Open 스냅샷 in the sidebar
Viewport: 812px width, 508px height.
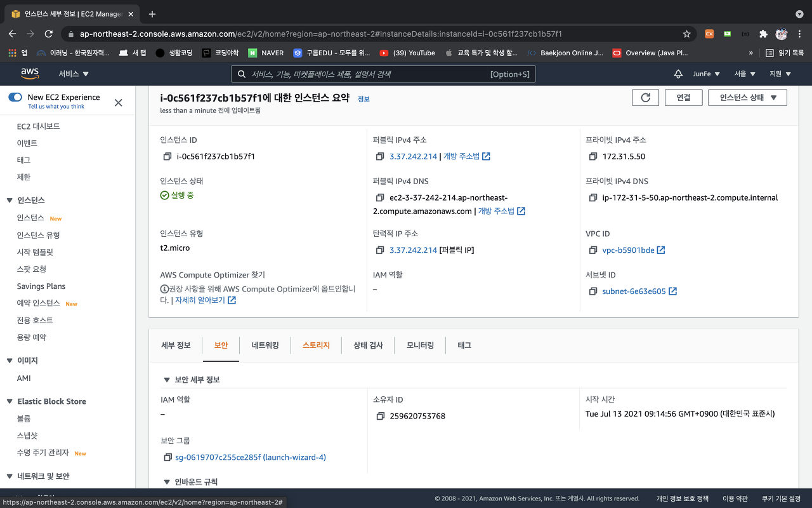point(27,436)
